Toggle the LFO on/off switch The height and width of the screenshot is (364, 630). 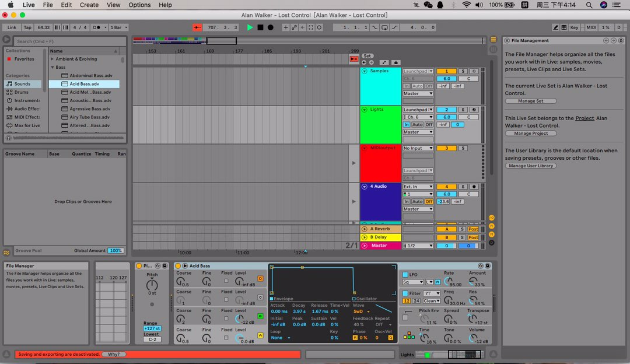point(405,274)
